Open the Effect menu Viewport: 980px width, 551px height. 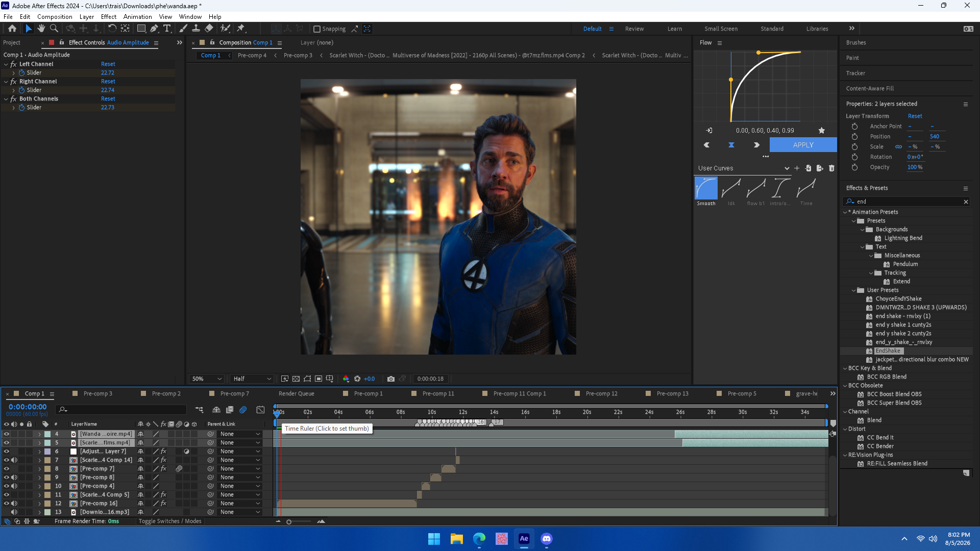coord(109,17)
